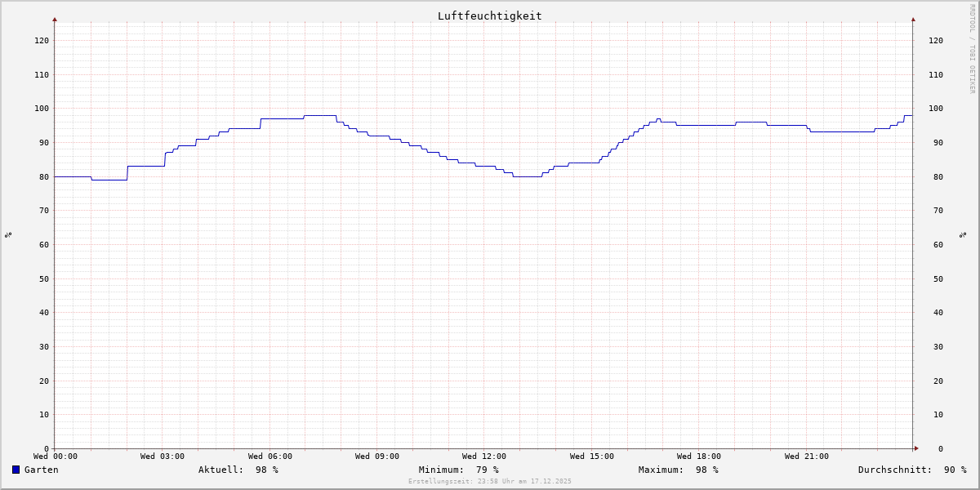Click the 100 label on the right axis
The image size is (980, 490).
click(935, 109)
